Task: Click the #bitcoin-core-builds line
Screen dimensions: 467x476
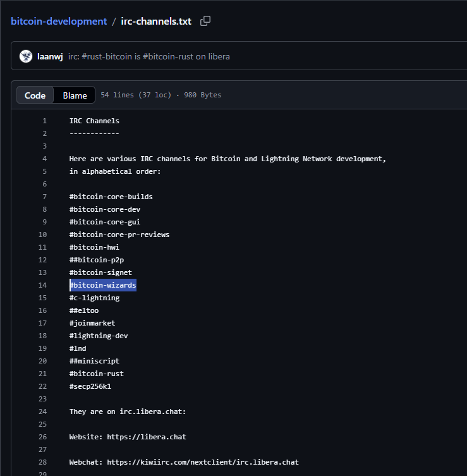Action: 111,197
